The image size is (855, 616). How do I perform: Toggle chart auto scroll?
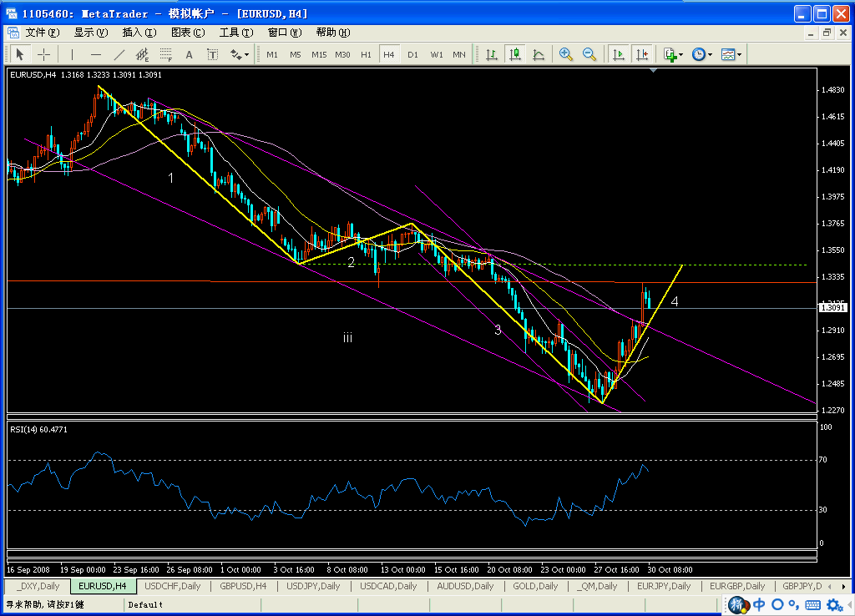pyautogui.click(x=619, y=54)
